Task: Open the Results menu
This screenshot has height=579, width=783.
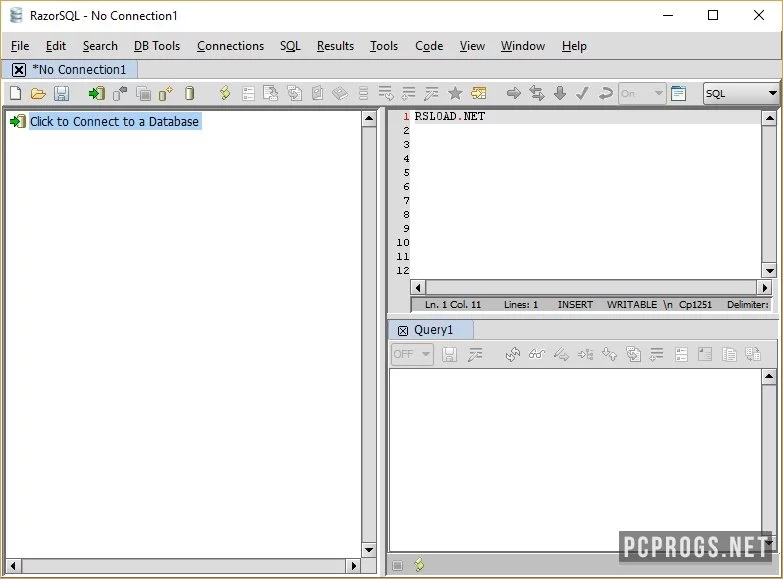Action: [335, 46]
